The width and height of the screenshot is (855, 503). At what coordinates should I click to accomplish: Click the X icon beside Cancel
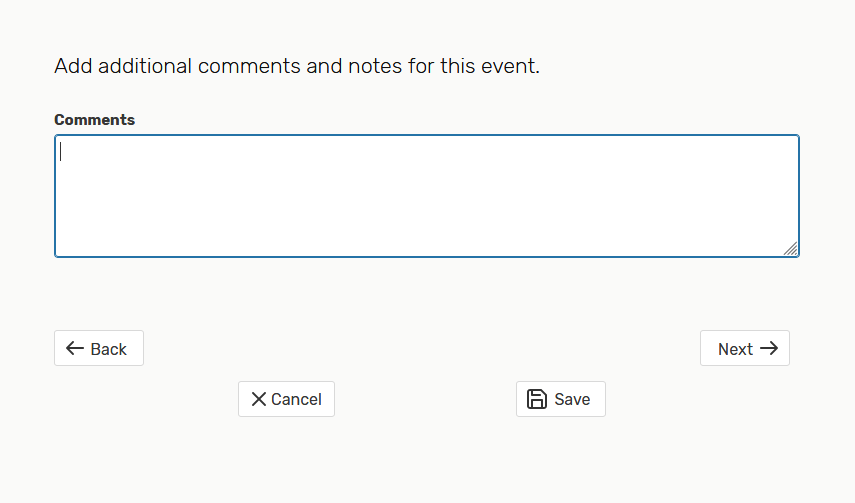click(x=258, y=399)
